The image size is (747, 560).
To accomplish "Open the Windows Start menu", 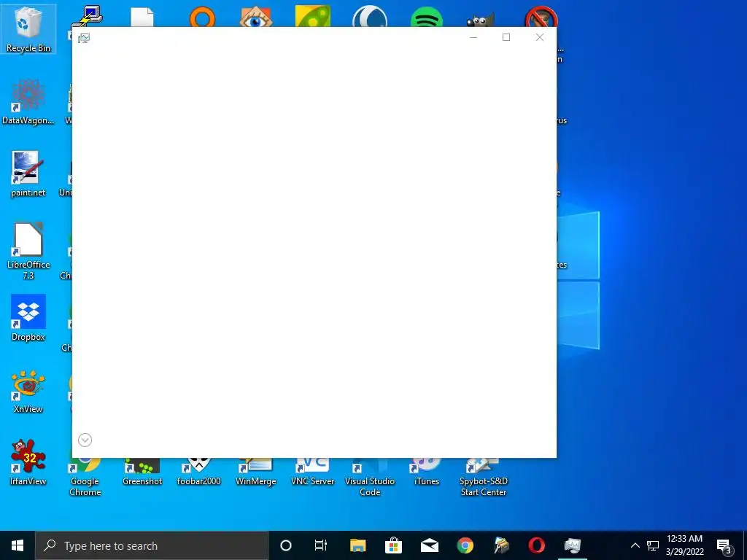I will (18, 545).
